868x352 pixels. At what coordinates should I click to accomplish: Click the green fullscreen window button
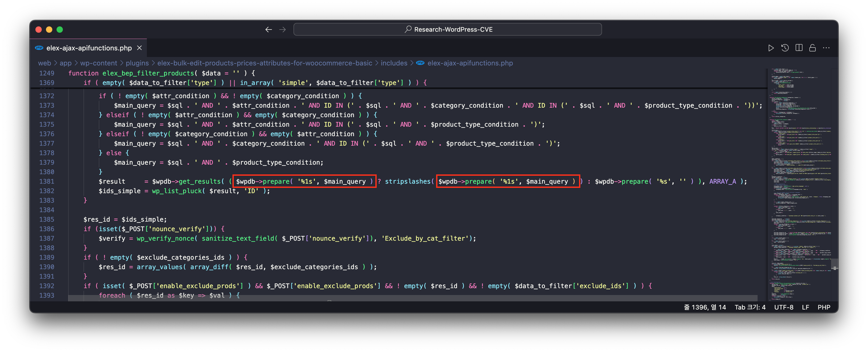tap(60, 30)
